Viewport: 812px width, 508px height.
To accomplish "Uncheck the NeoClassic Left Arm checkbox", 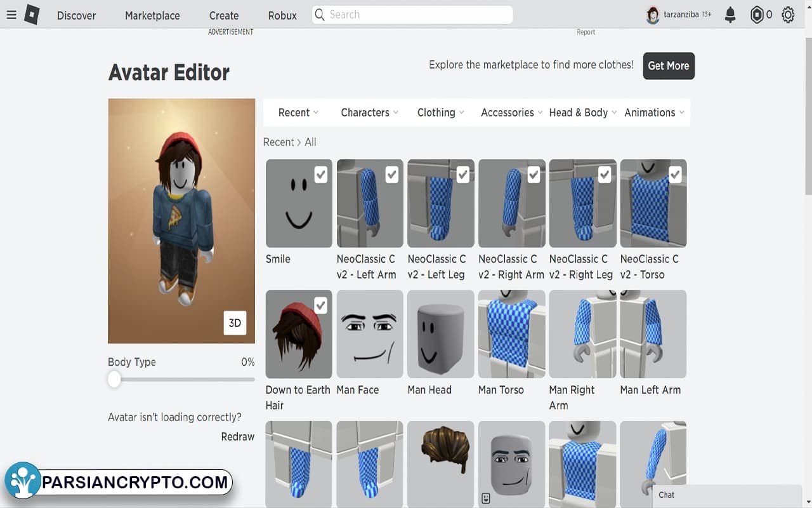I will click(392, 175).
